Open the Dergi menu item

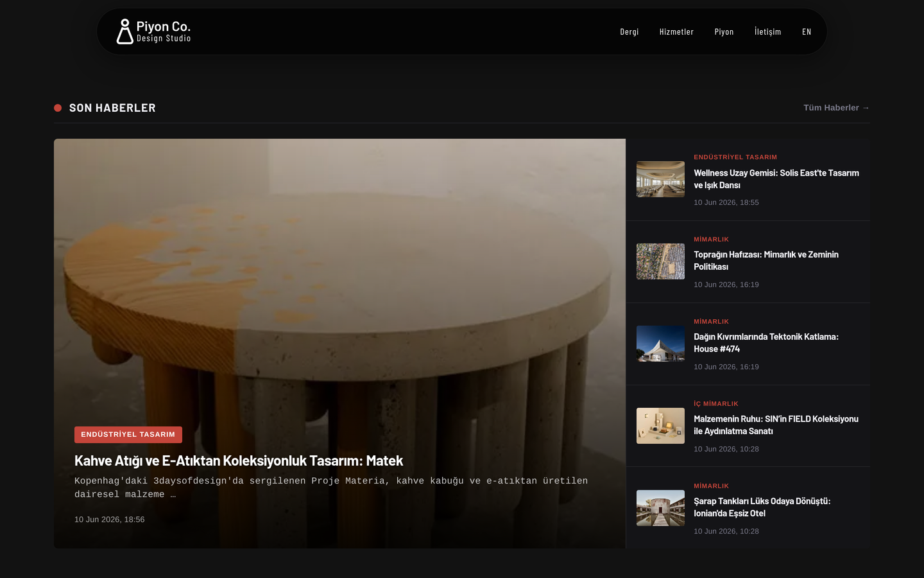(x=629, y=31)
